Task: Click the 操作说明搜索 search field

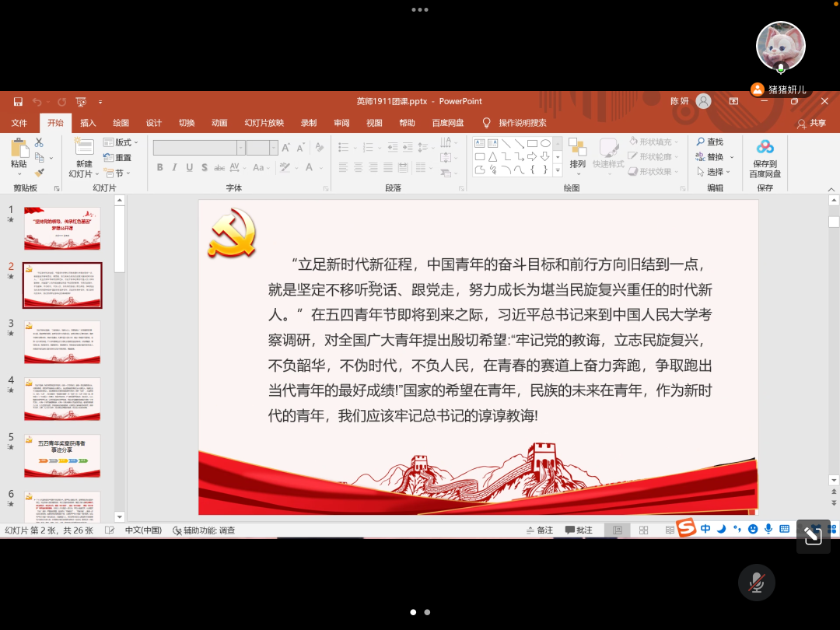Action: (523, 123)
